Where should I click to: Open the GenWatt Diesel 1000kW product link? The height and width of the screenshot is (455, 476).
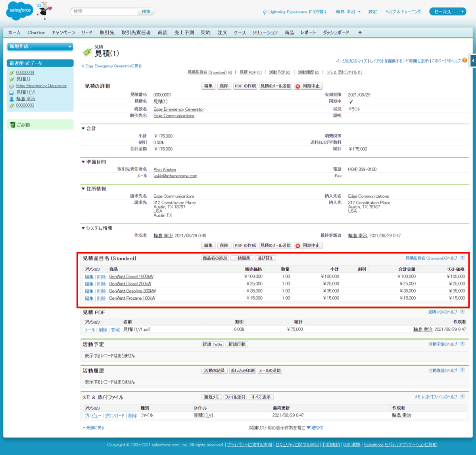131,277
